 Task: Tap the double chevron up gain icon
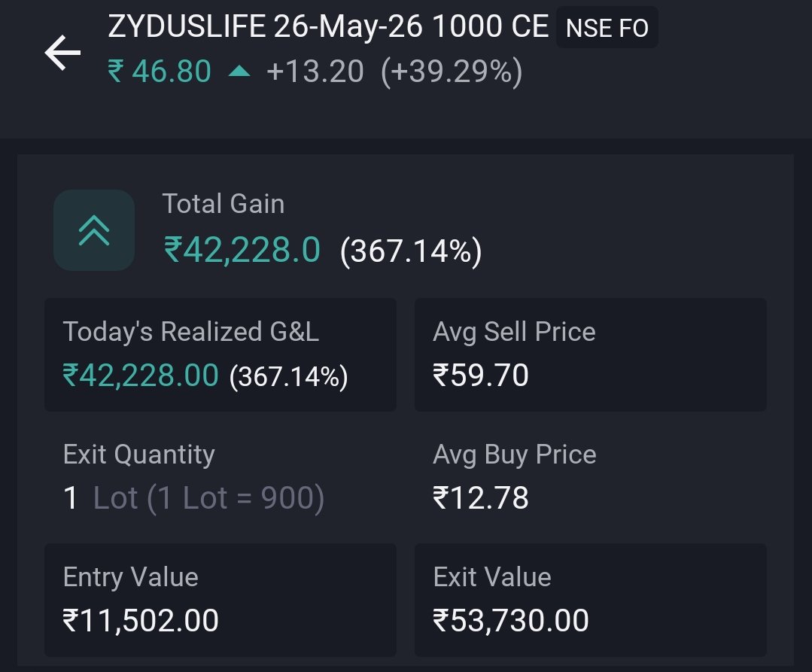point(94,230)
